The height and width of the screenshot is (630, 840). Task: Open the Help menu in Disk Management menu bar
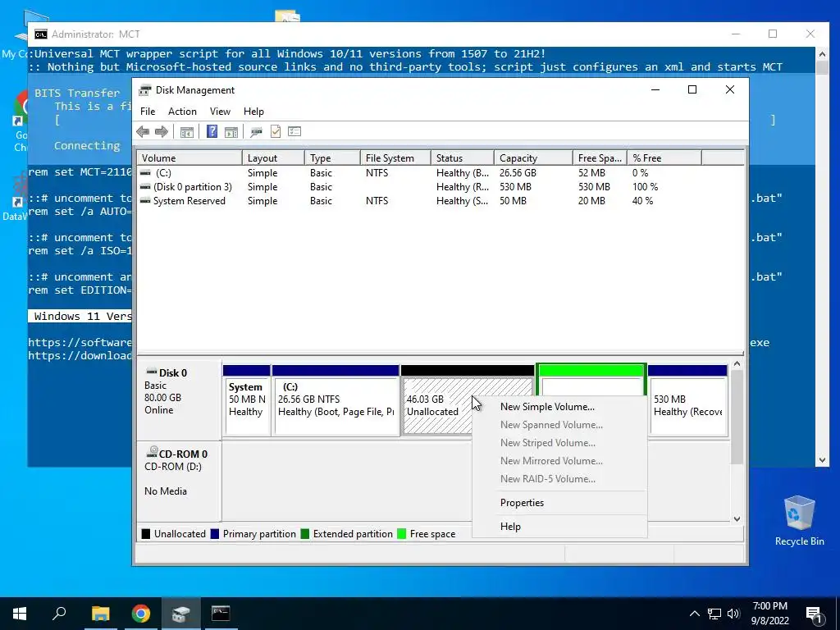tap(254, 112)
